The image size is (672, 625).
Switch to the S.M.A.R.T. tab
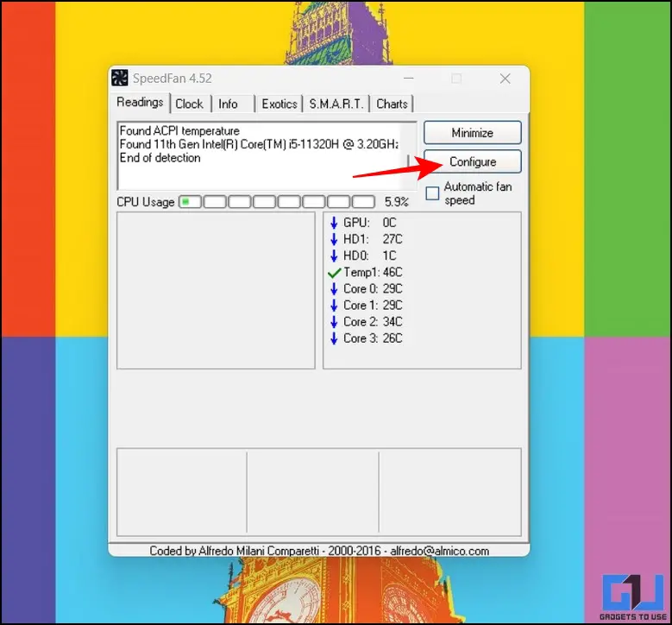[x=336, y=104]
